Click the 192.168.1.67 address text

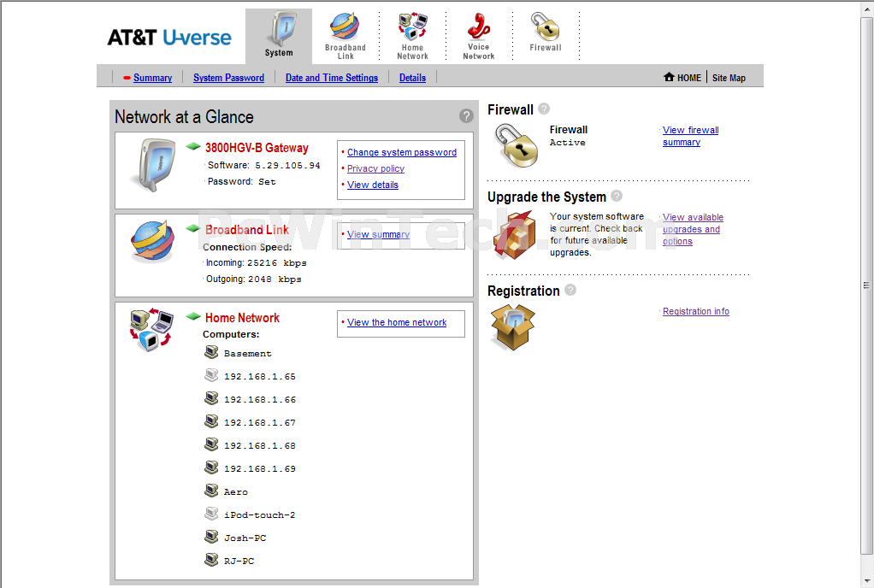point(260,422)
